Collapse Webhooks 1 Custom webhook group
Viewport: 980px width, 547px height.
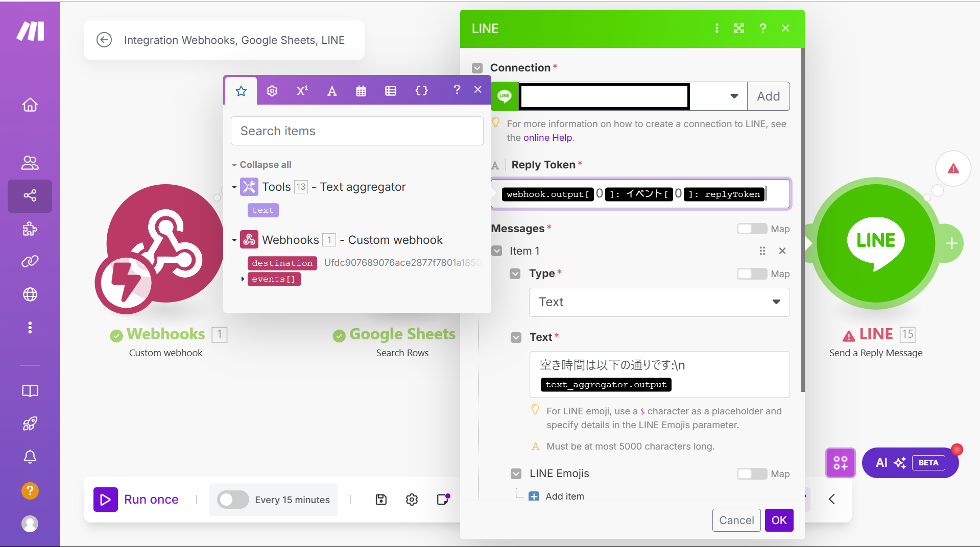234,240
